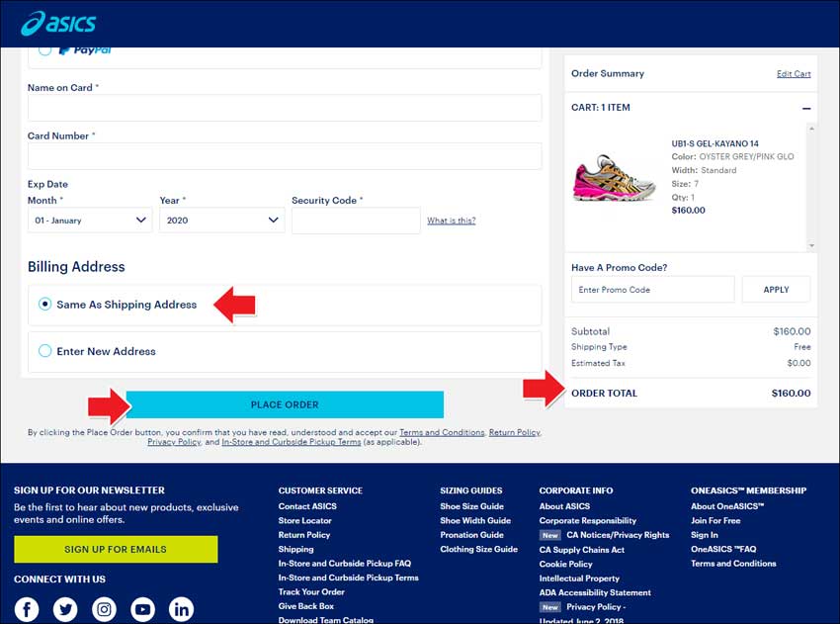Open About OneASICS link
The image size is (840, 624).
click(x=727, y=506)
